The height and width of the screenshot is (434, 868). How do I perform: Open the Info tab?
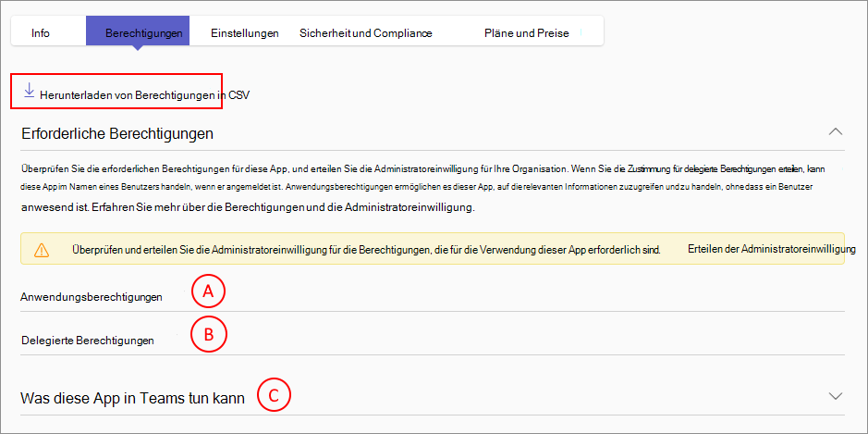tap(41, 33)
